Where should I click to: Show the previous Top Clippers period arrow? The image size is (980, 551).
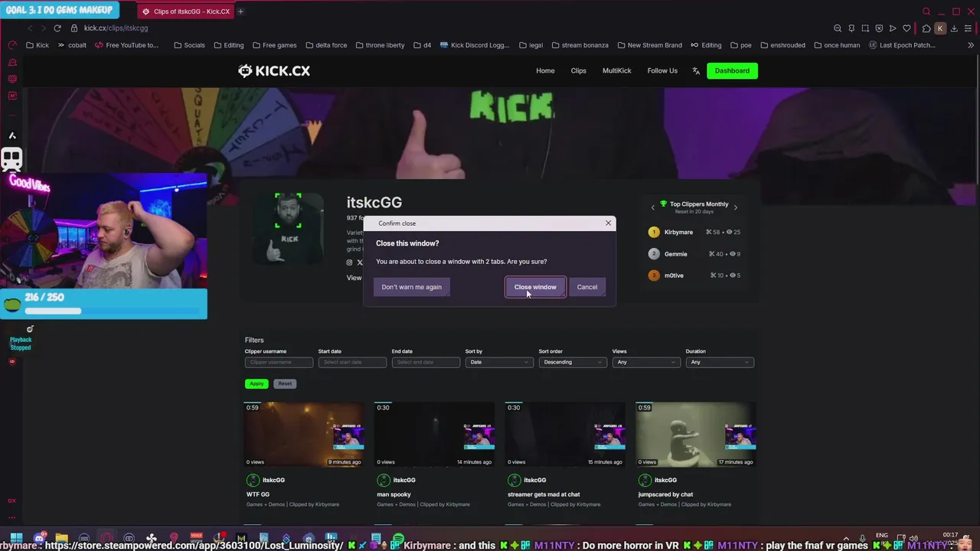(x=653, y=207)
